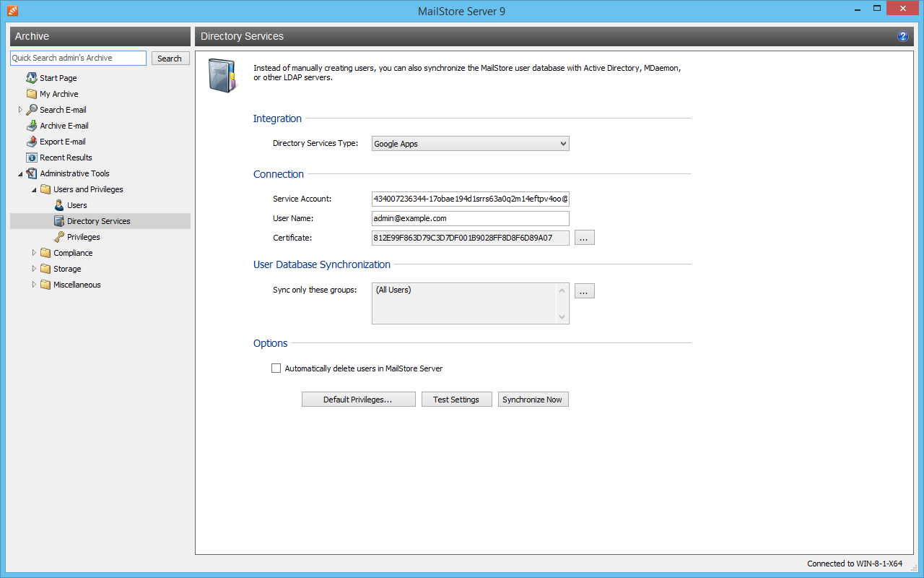Viewport: 924px width, 578px height.
Task: Click the Certificate thumbprint field
Action: [x=471, y=238]
